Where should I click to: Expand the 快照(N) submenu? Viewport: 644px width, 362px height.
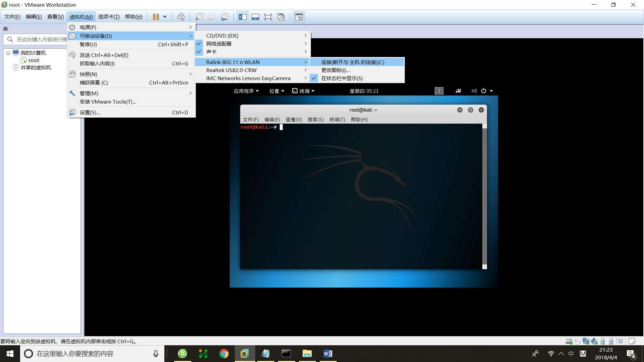(131, 74)
